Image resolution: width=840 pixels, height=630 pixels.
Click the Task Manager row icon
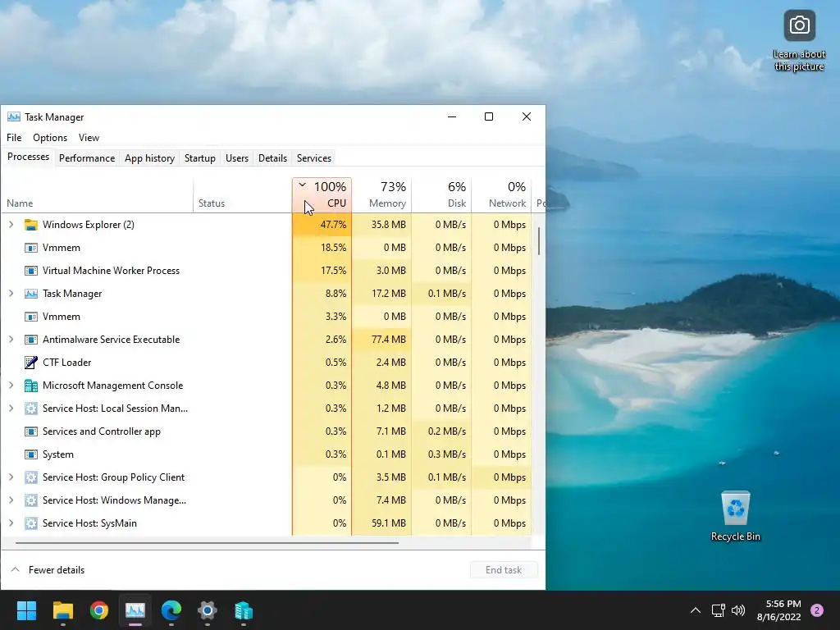click(31, 294)
